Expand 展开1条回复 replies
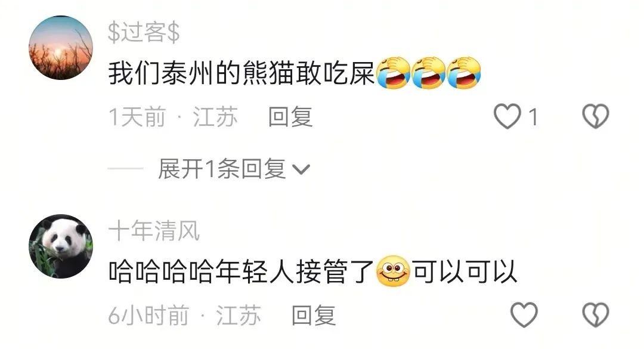The image size is (644, 349). (222, 169)
